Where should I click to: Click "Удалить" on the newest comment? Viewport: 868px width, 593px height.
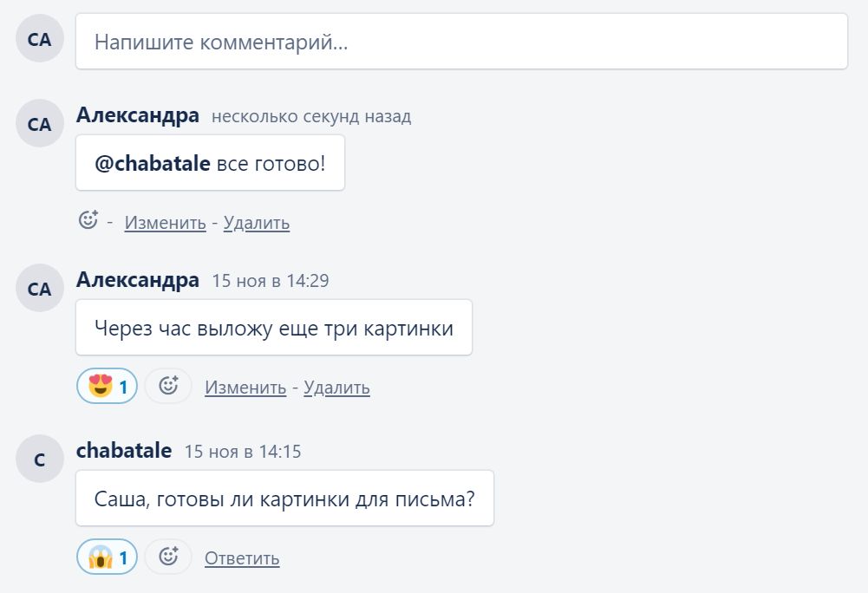[257, 223]
